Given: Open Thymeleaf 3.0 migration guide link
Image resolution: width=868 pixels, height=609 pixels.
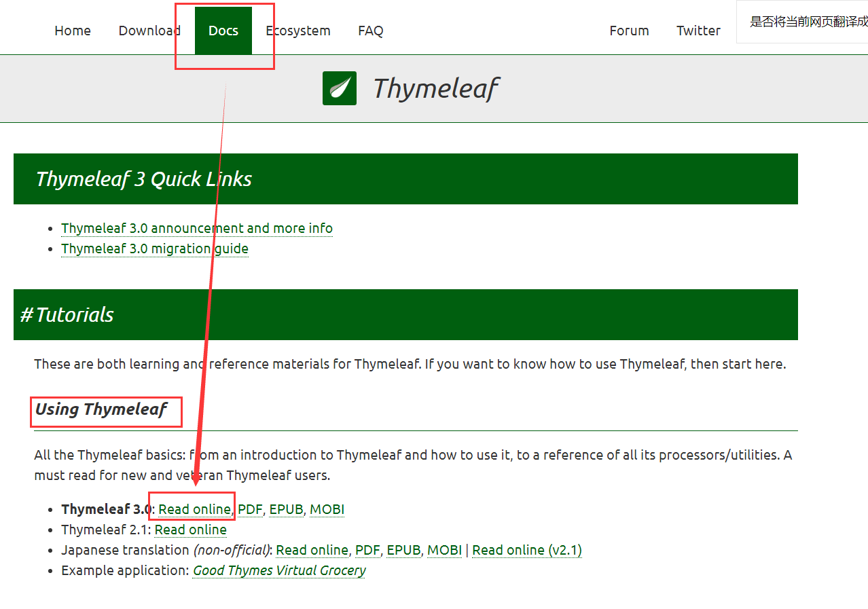Looking at the screenshot, I should click(155, 248).
